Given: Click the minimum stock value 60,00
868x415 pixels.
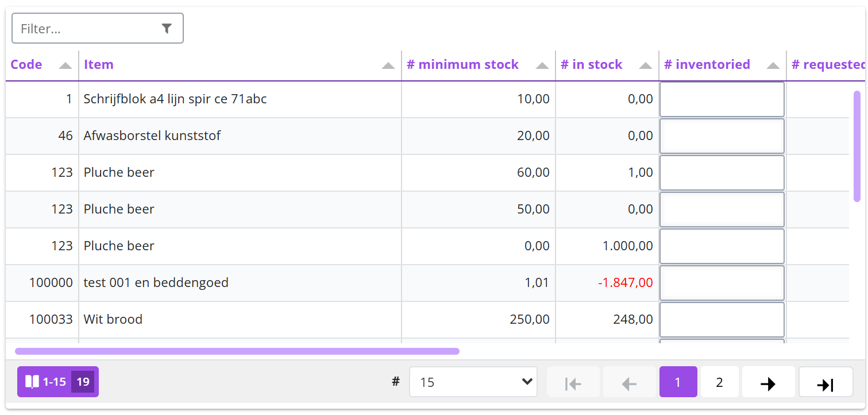Looking at the screenshot, I should pyautogui.click(x=534, y=173).
